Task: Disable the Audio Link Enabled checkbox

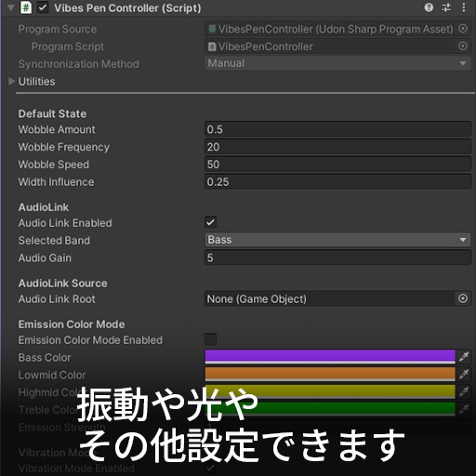Action: click(x=210, y=222)
